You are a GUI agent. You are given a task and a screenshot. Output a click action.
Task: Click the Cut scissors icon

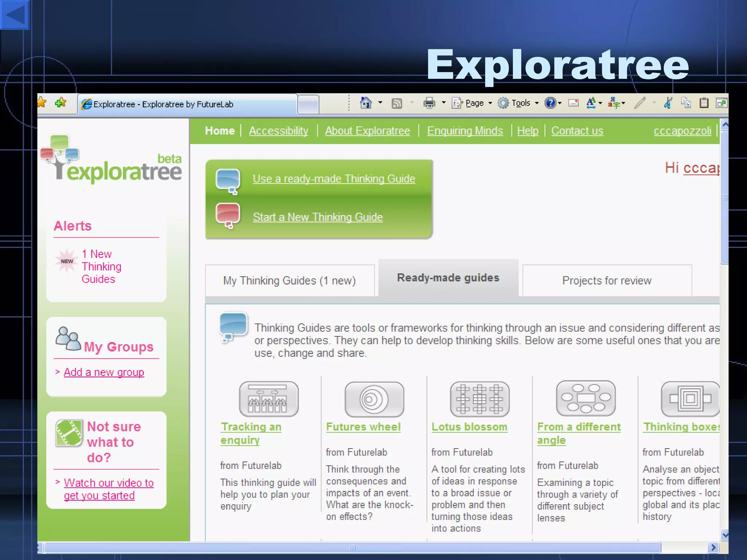(x=668, y=103)
